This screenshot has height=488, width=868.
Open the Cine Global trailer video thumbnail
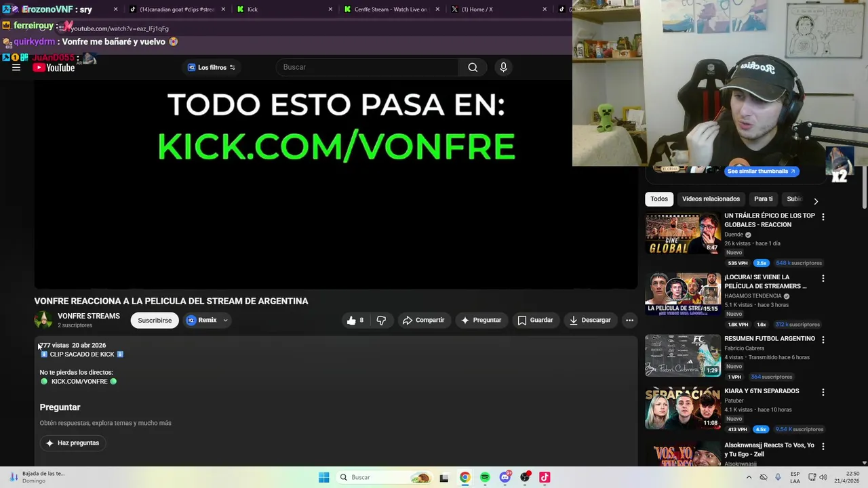(683, 233)
